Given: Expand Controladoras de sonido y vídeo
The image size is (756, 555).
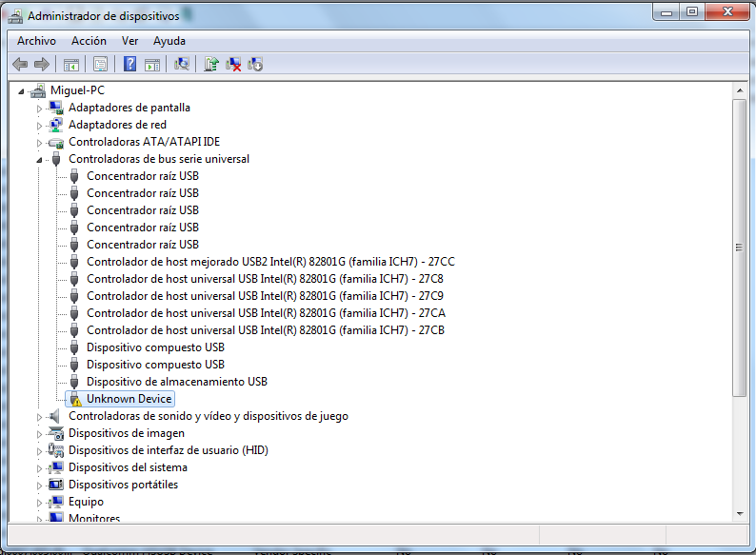Looking at the screenshot, I should [39, 417].
